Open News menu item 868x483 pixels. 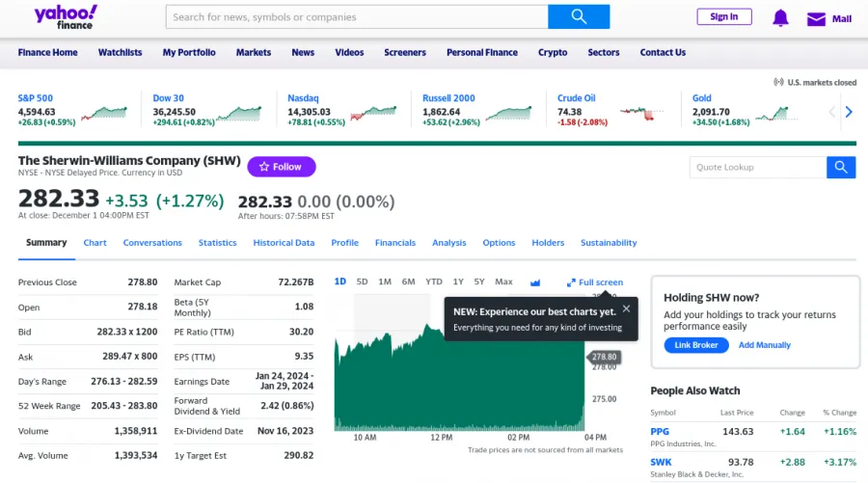click(x=303, y=53)
